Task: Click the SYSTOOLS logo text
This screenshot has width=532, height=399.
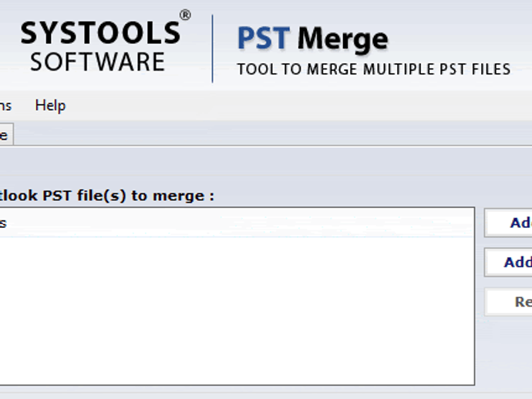Action: point(100,33)
